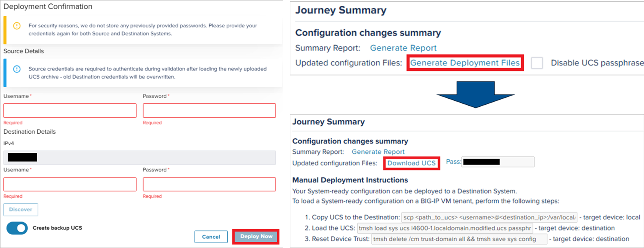Image resolution: width=644 pixels, height=248 pixels.
Task: Tick the Disable UCS passphrase checkbox
Action: 537,63
